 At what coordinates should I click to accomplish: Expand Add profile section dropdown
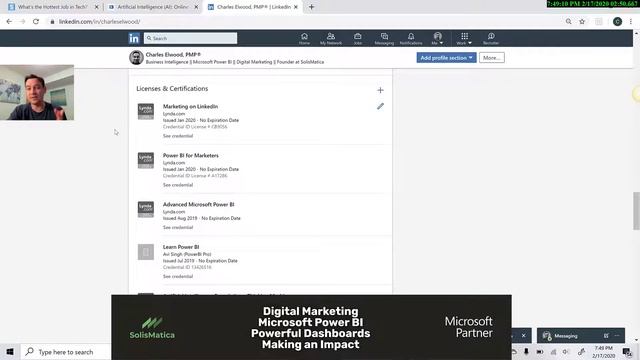[446, 58]
